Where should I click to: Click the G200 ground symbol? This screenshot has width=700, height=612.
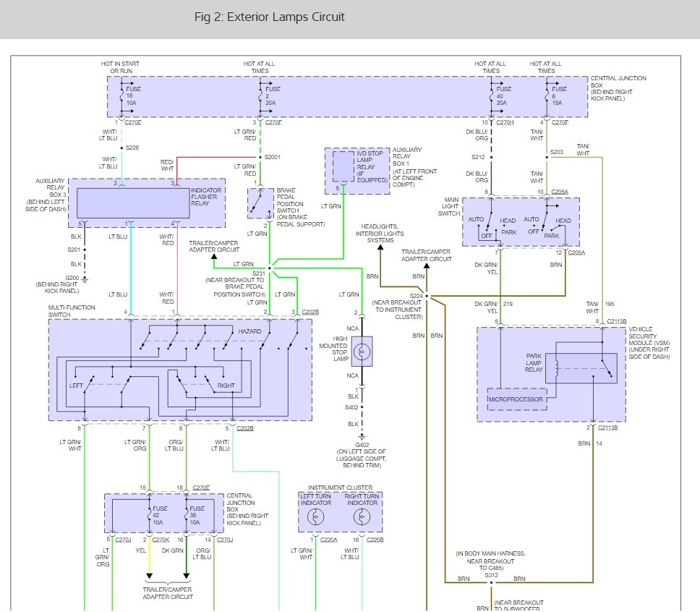(x=85, y=280)
